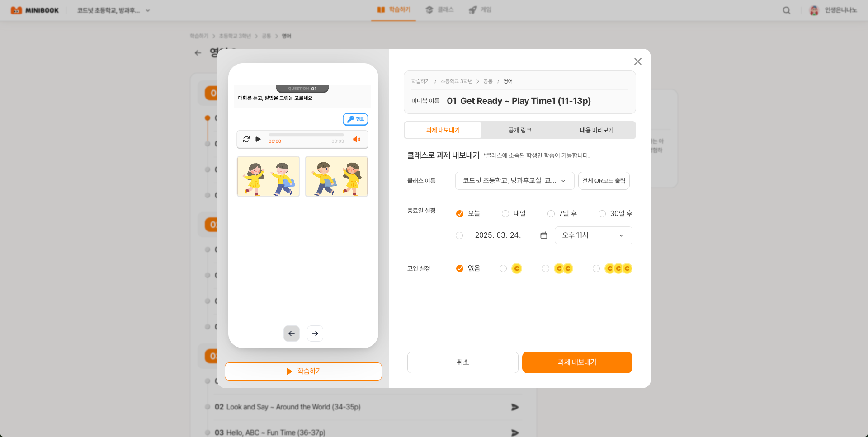Click the 전체 QR코드 출력 button

(604, 181)
